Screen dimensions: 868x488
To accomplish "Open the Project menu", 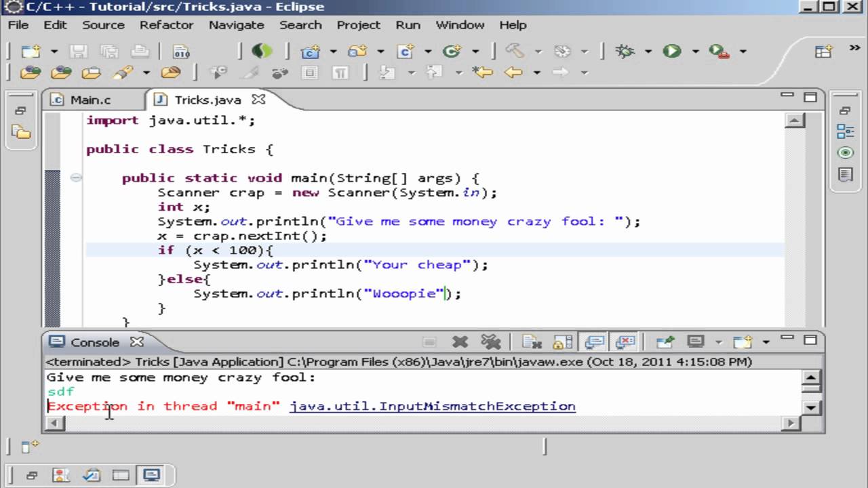I will tap(358, 25).
